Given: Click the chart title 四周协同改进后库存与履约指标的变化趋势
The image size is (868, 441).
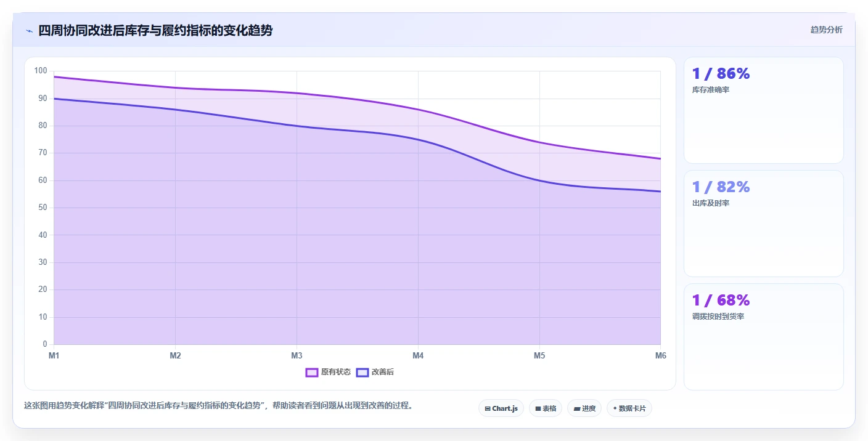Looking at the screenshot, I should pyautogui.click(x=155, y=30).
